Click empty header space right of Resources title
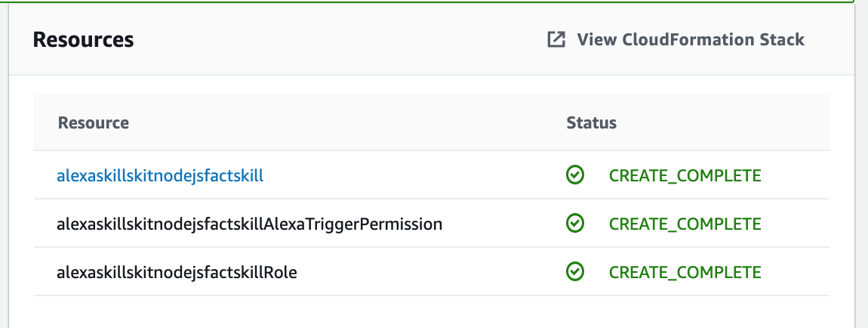 point(340,39)
